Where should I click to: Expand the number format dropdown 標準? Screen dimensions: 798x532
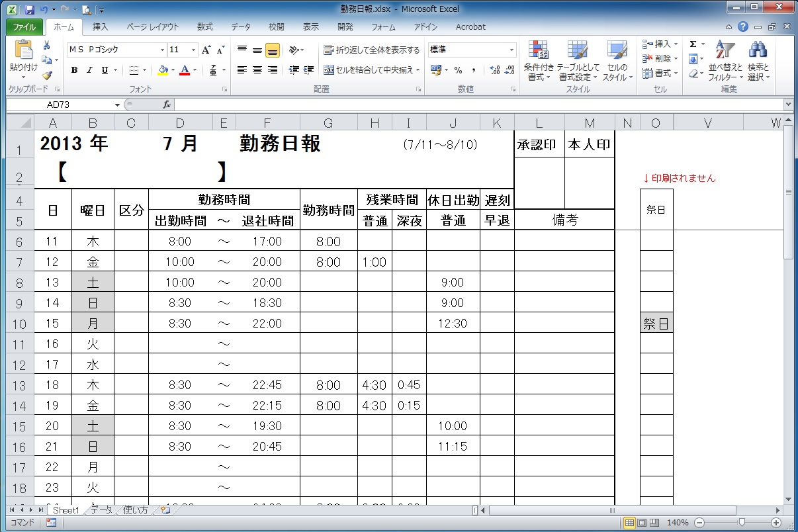click(511, 50)
